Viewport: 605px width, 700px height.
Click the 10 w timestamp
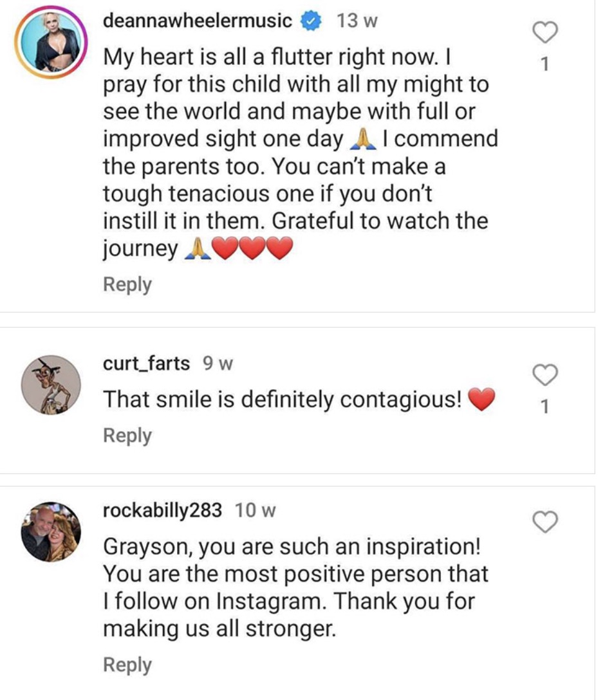[256, 511]
